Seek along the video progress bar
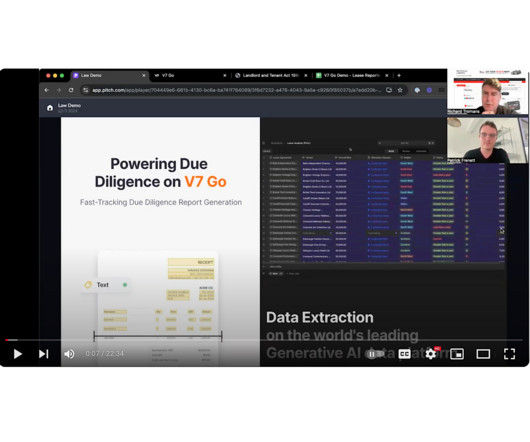The width and height of the screenshot is (530, 442). point(264,340)
